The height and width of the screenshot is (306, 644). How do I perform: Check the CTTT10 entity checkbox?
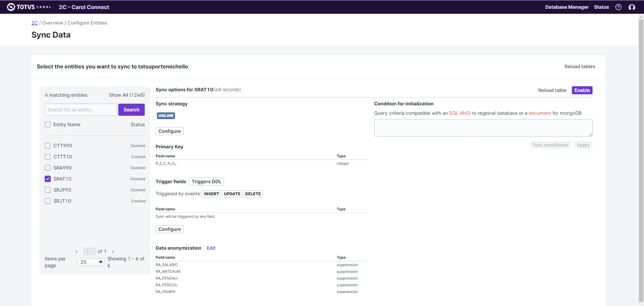click(x=48, y=157)
